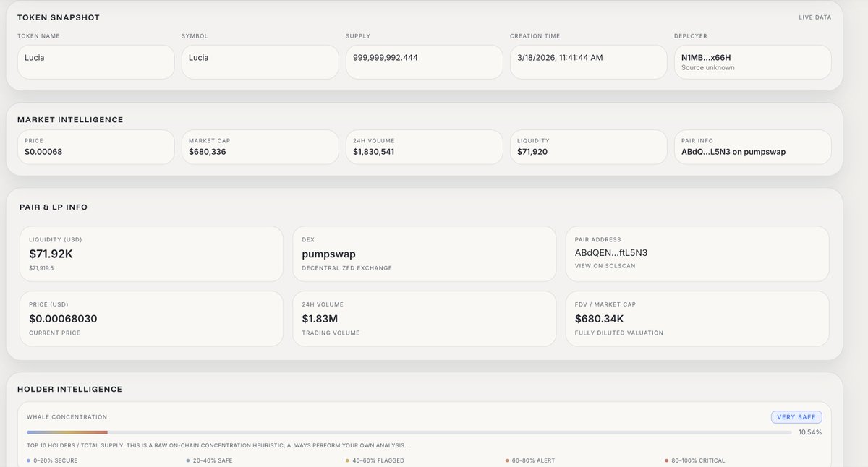Open pair info ABdQ...L5N3 on pumpswap

pos(733,152)
